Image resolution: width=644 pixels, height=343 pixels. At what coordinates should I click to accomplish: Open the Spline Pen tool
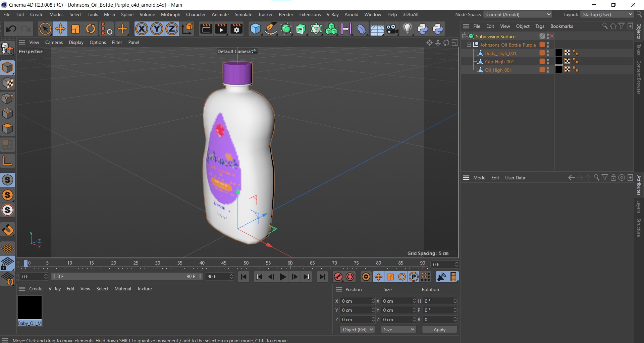[x=270, y=29]
